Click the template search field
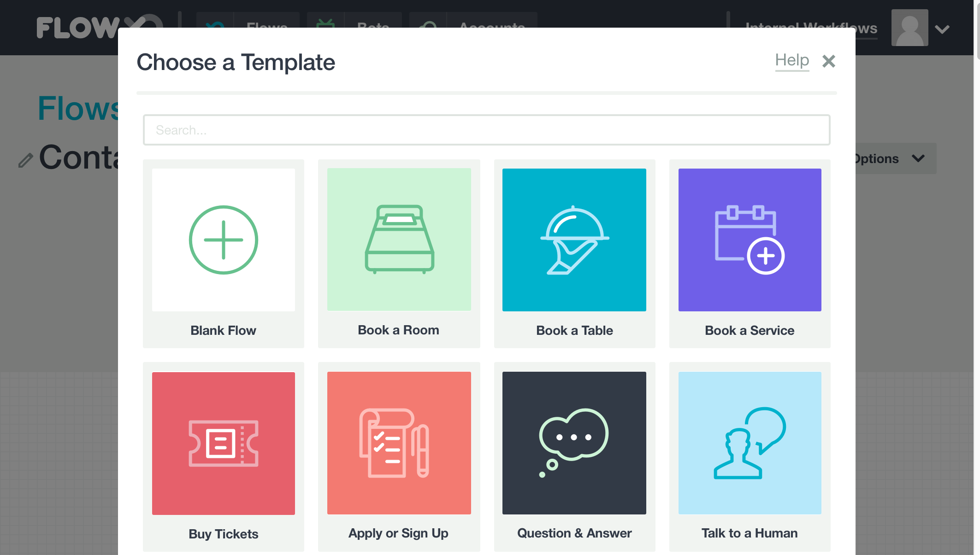980x555 pixels. coord(487,130)
